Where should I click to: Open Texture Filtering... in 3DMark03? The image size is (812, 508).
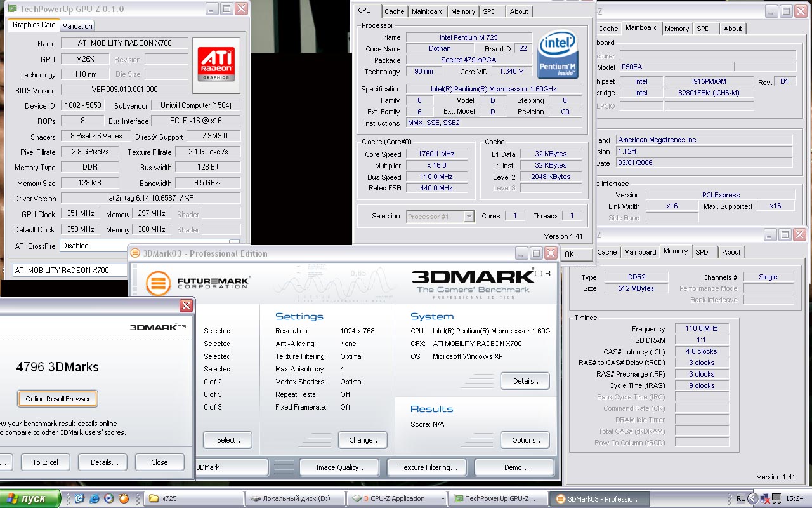point(428,467)
